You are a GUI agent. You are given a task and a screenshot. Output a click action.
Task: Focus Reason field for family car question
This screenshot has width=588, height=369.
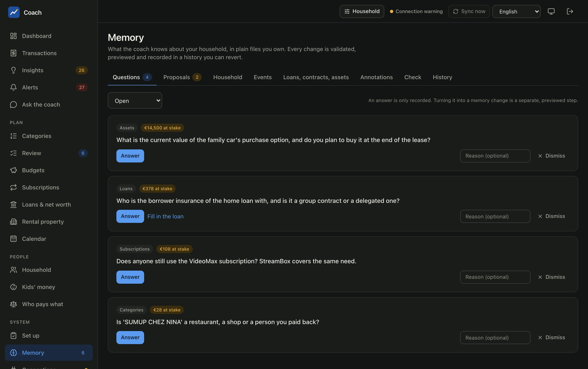[x=495, y=156]
